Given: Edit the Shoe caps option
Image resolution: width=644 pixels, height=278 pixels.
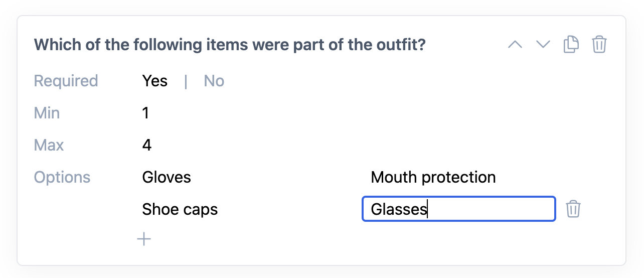Looking at the screenshot, I should (180, 209).
